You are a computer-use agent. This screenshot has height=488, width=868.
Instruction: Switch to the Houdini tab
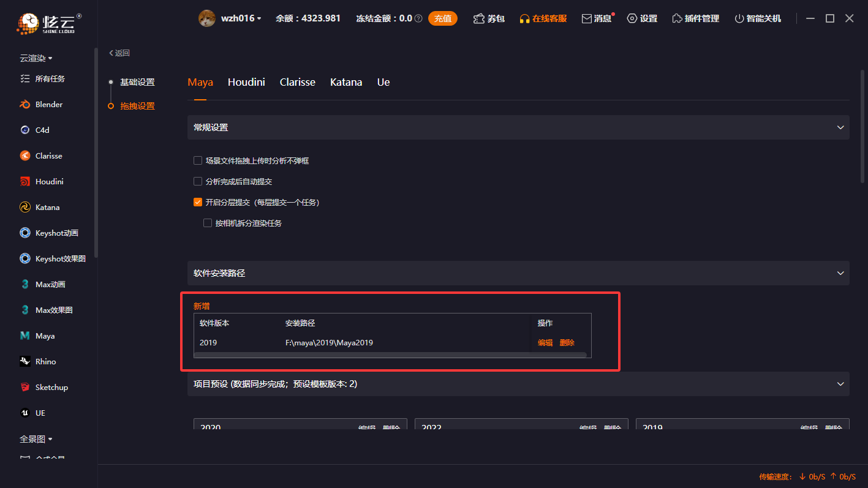tap(246, 82)
